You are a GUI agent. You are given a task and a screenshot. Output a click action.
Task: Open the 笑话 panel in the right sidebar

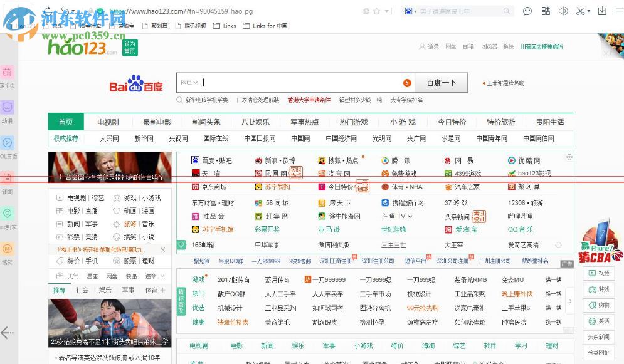coord(598,321)
